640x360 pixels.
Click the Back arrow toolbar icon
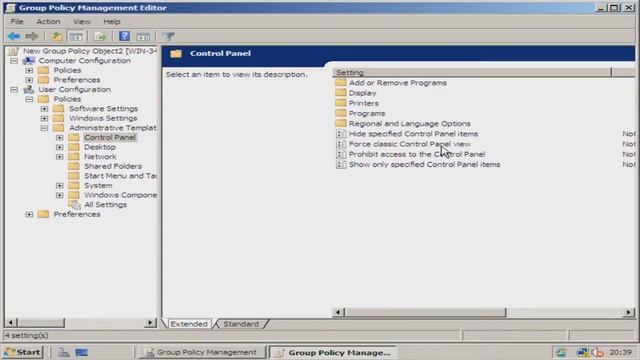tap(14, 36)
